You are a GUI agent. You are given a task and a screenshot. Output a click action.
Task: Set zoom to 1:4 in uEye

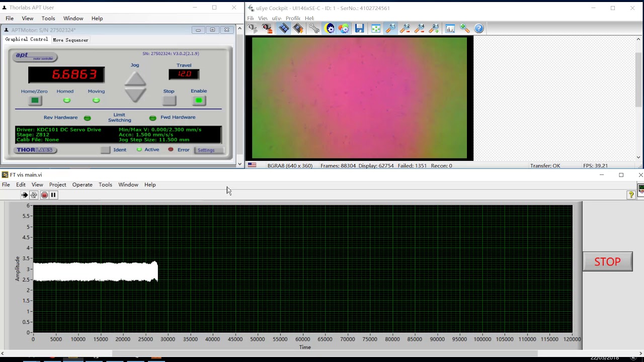pos(420,29)
